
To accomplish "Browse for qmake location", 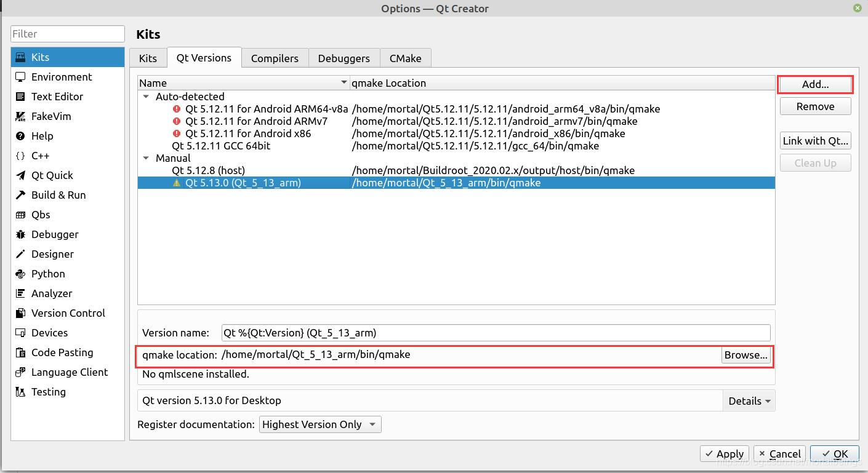I will click(745, 355).
